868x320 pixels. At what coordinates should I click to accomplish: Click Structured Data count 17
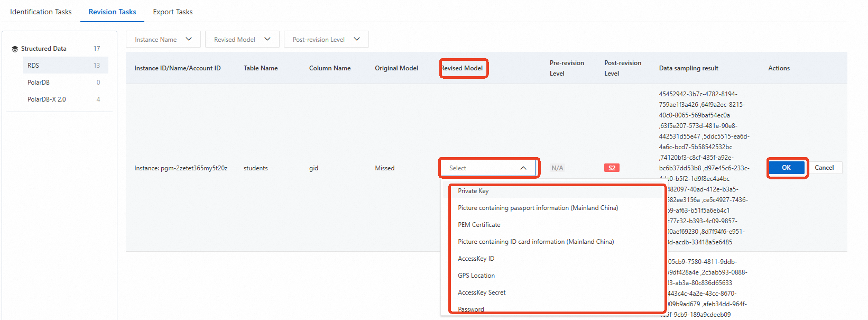tap(97, 49)
